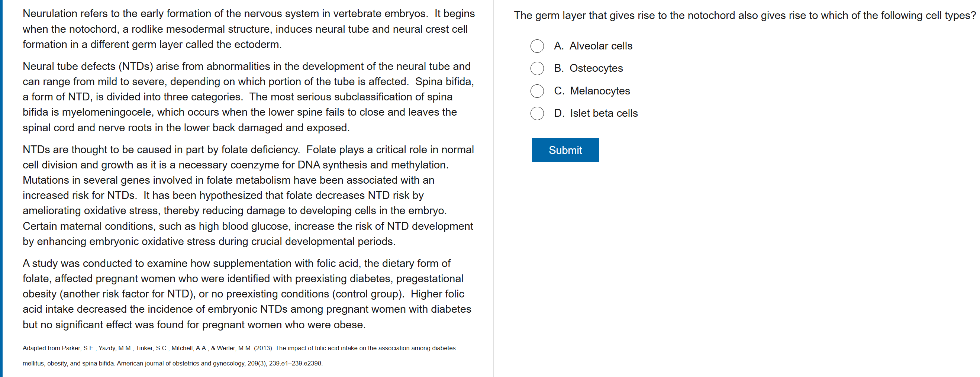Select the radio button for Alveolar cells

(x=537, y=46)
